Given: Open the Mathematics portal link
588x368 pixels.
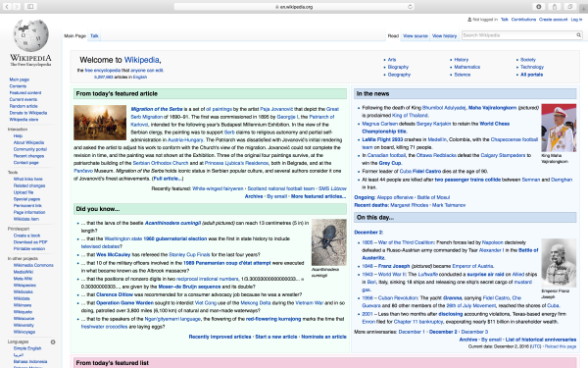Looking at the screenshot, I should click(466, 67).
